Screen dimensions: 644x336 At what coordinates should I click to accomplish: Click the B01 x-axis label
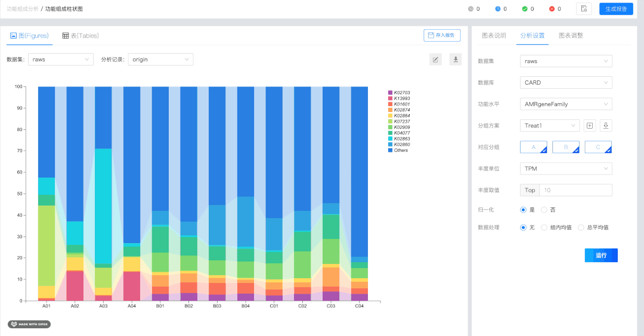[x=160, y=306]
